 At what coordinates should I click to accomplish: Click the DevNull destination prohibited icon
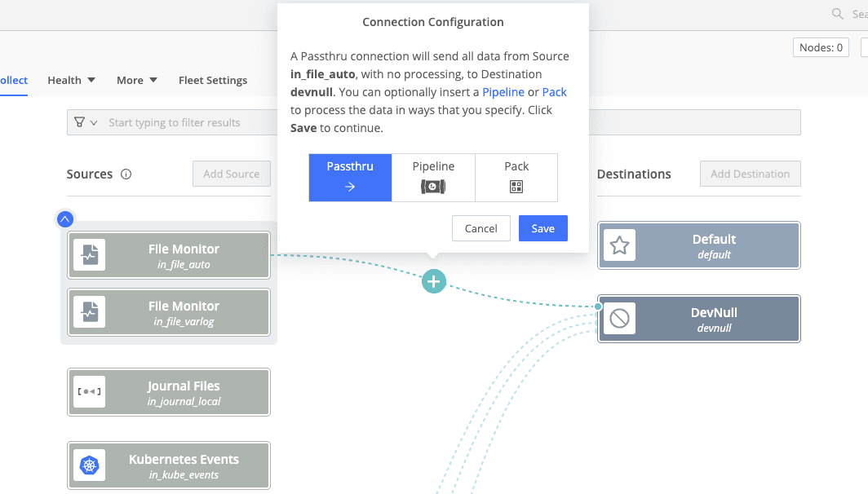(x=619, y=319)
